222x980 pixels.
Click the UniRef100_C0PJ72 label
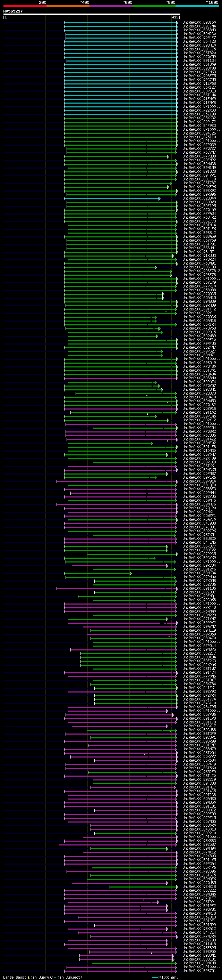(199, 122)
